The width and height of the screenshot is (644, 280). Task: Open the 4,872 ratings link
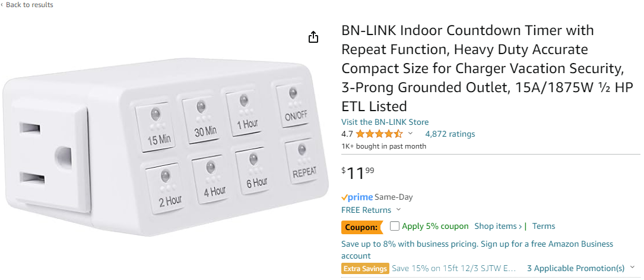pyautogui.click(x=450, y=134)
